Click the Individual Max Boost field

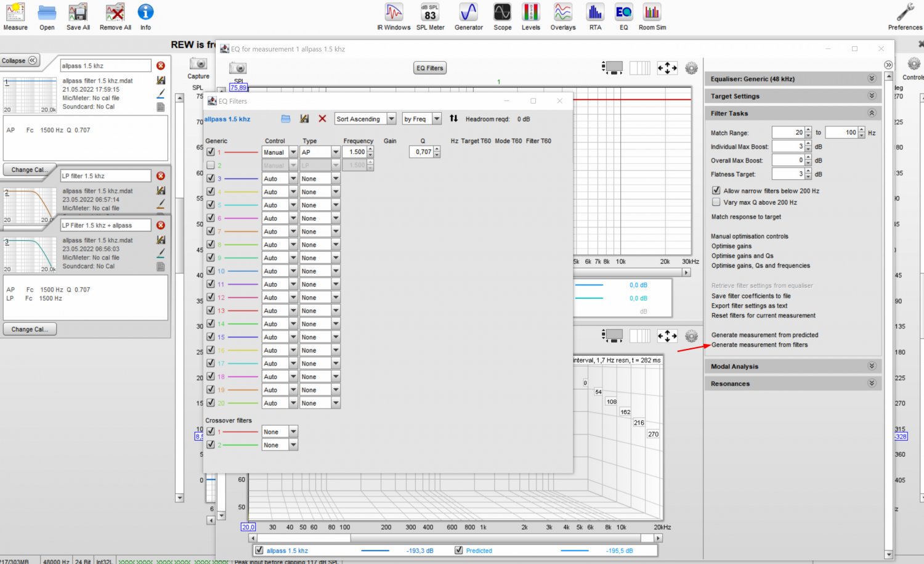(788, 146)
